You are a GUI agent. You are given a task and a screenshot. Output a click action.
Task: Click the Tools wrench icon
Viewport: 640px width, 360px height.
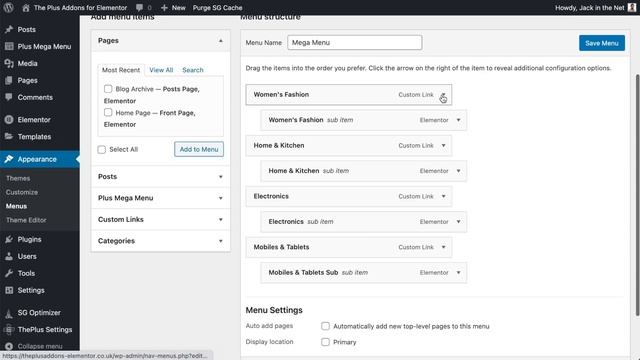point(9,273)
